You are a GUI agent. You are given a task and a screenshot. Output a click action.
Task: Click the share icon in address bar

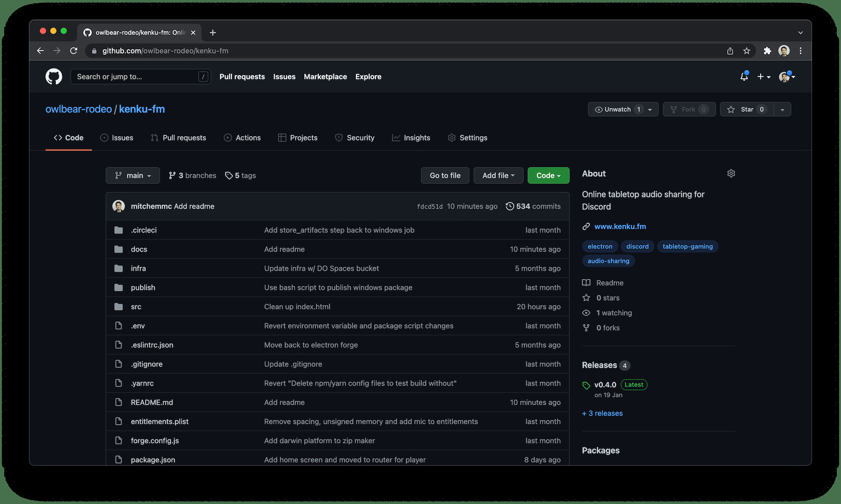click(730, 51)
